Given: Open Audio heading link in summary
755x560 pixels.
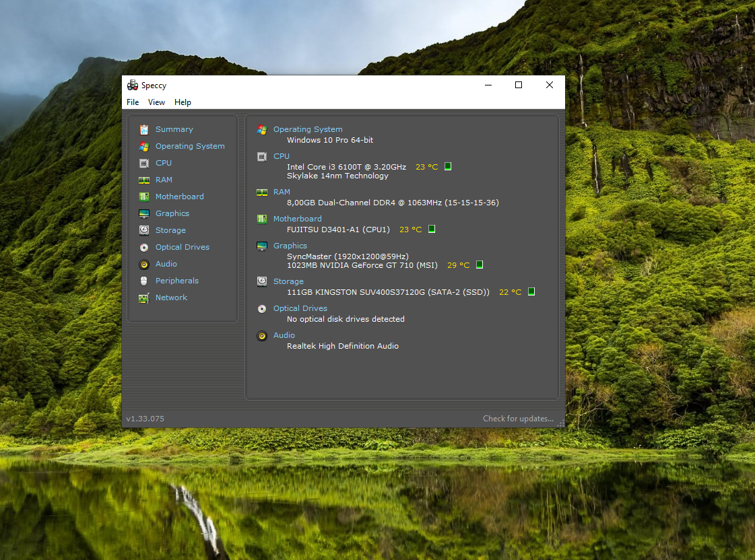Looking at the screenshot, I should tap(284, 335).
